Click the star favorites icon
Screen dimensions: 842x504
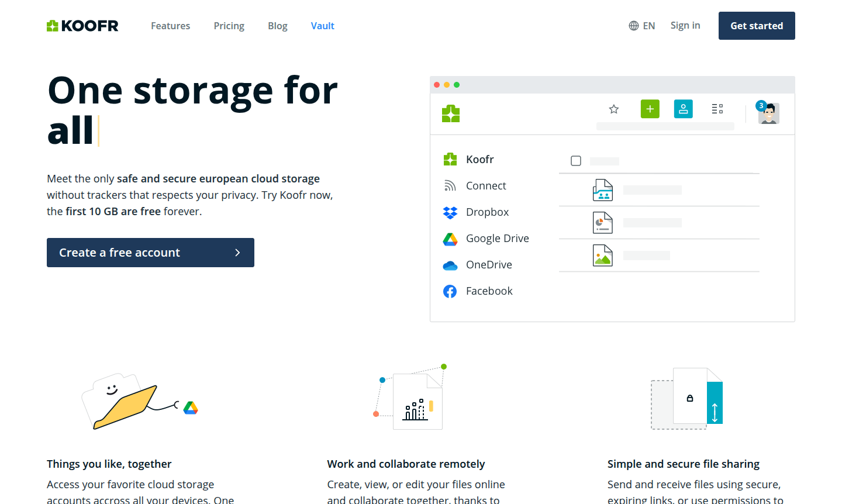613,109
